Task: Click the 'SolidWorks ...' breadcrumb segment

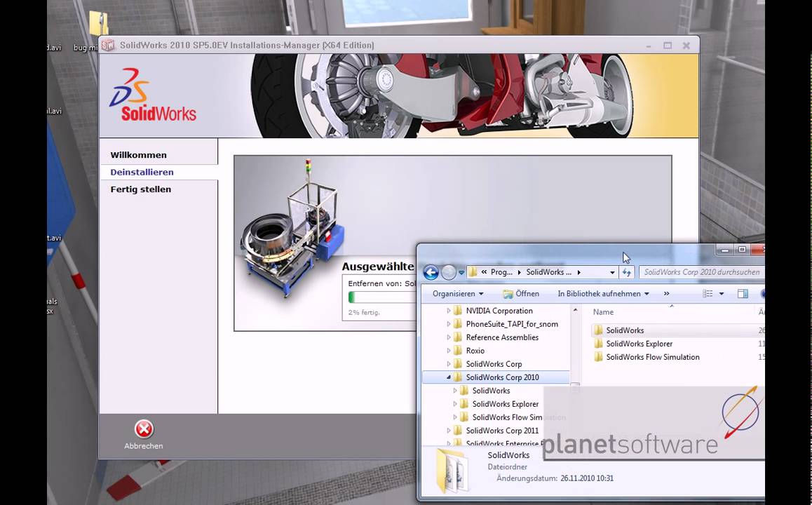Action: [x=548, y=272]
